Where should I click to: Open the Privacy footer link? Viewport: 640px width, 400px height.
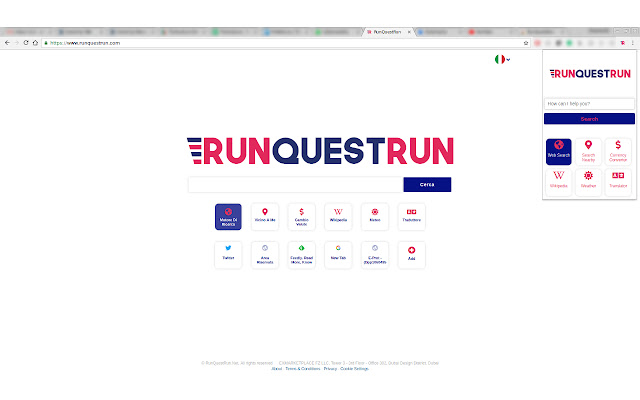[x=330, y=369]
